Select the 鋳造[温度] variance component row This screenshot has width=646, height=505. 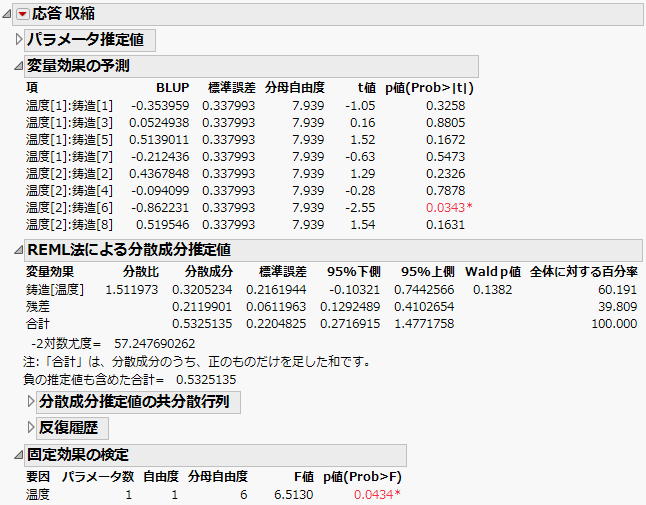[332, 290]
